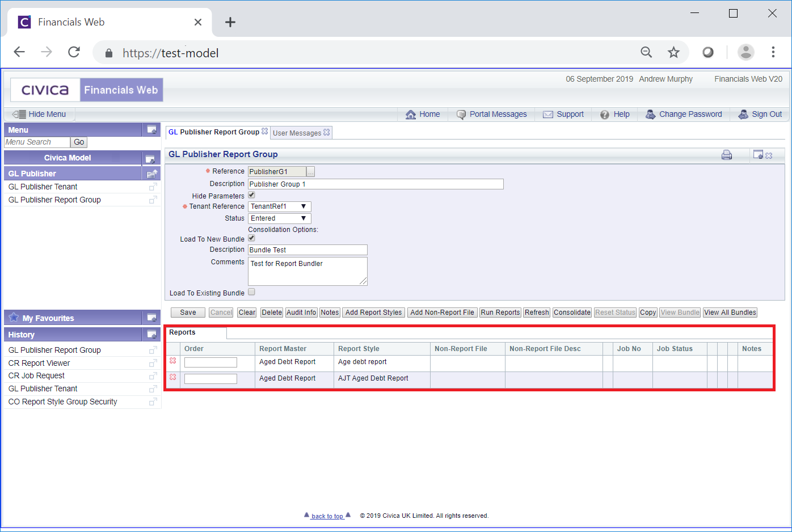Viewport: 792px width, 532px height.
Task: Open GL Publisher Report Group menu item
Action: (54, 200)
